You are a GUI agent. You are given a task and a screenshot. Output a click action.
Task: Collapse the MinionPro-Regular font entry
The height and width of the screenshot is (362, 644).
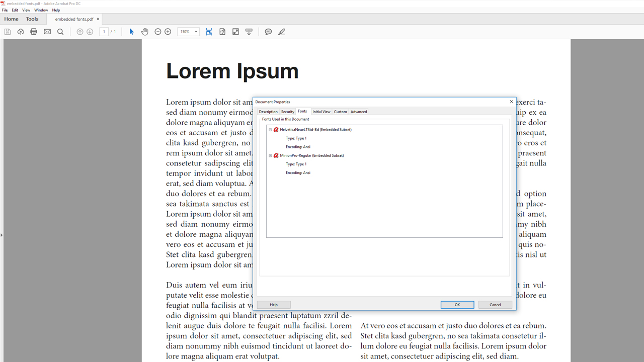(x=270, y=156)
